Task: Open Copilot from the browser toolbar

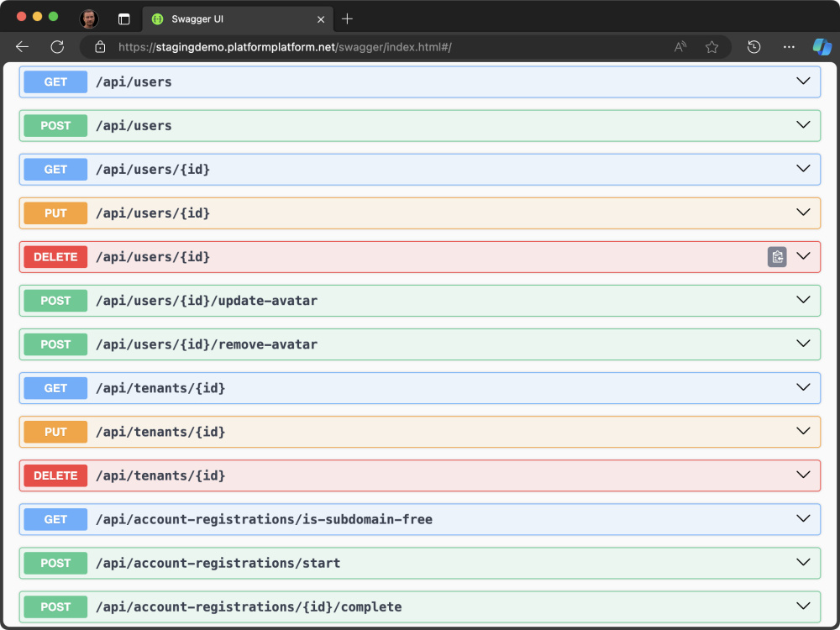Action: point(822,47)
